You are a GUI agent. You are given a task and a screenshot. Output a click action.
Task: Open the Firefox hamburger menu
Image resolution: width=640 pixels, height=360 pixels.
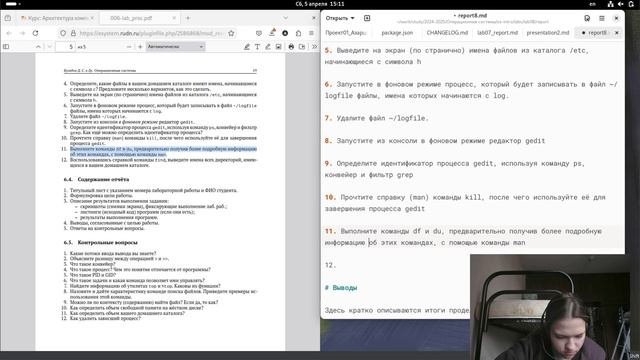[311, 33]
